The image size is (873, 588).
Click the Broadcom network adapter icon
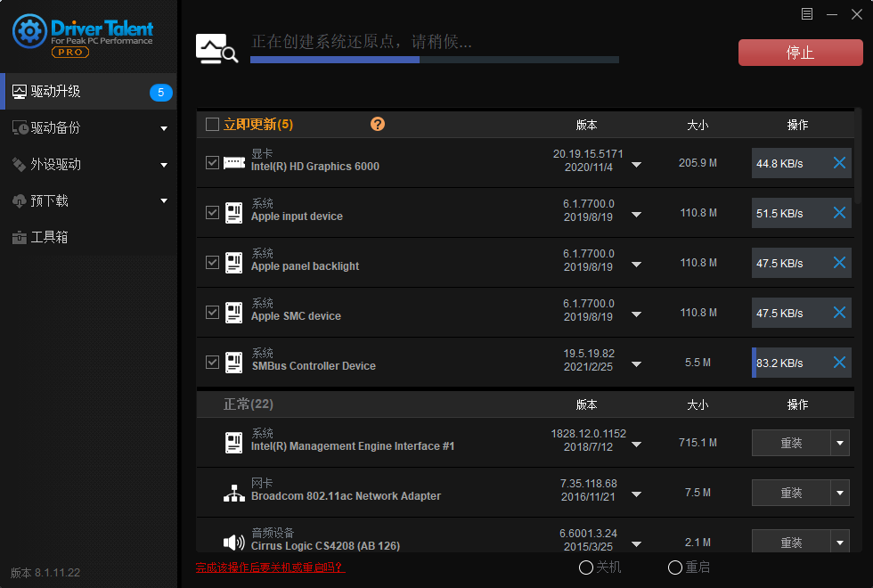(233, 493)
